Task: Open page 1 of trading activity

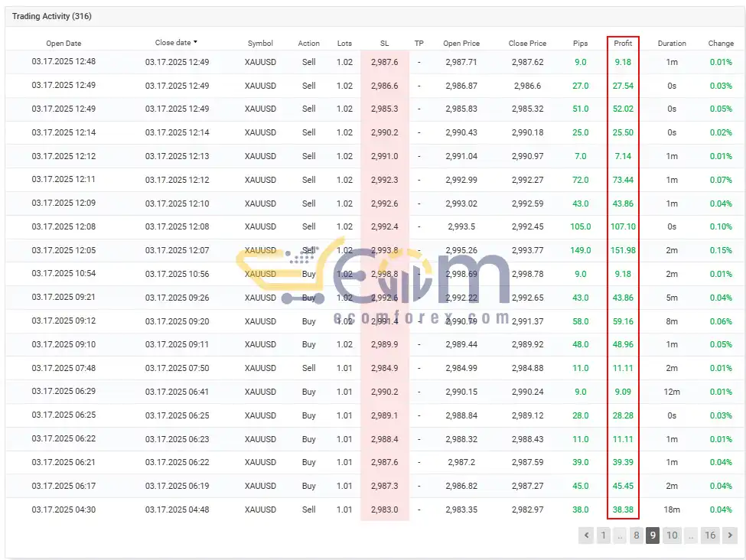Action: pyautogui.click(x=603, y=536)
